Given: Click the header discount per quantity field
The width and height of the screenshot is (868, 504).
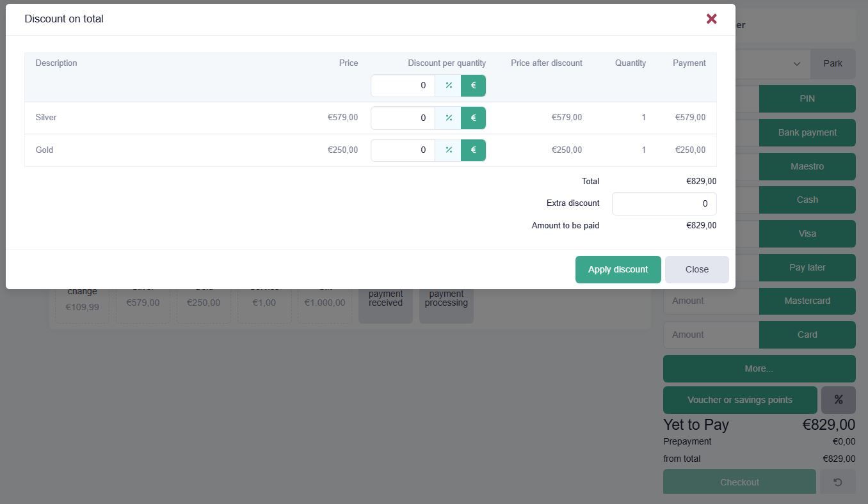Looking at the screenshot, I should (x=403, y=86).
